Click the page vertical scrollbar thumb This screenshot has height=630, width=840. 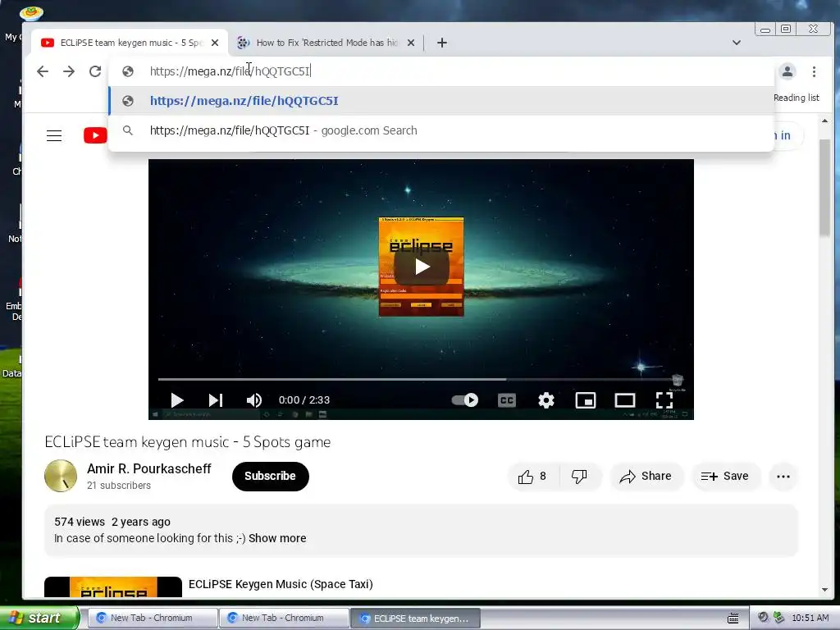pyautogui.click(x=824, y=186)
